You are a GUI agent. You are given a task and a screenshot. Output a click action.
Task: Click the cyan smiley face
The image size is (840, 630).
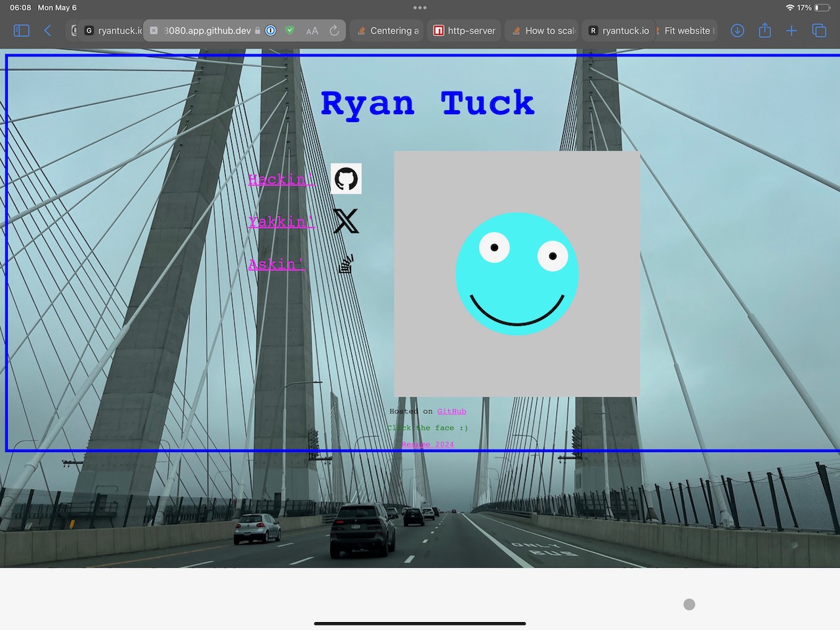point(517,274)
